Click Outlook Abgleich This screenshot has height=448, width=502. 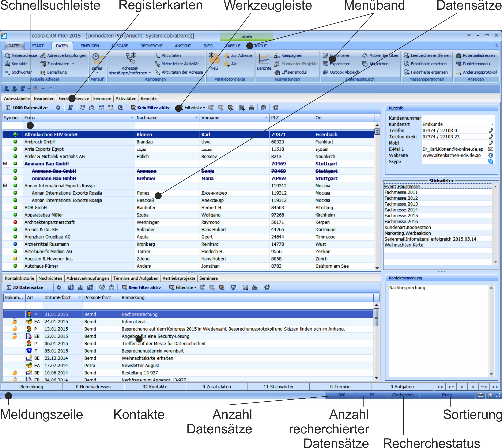(x=341, y=72)
